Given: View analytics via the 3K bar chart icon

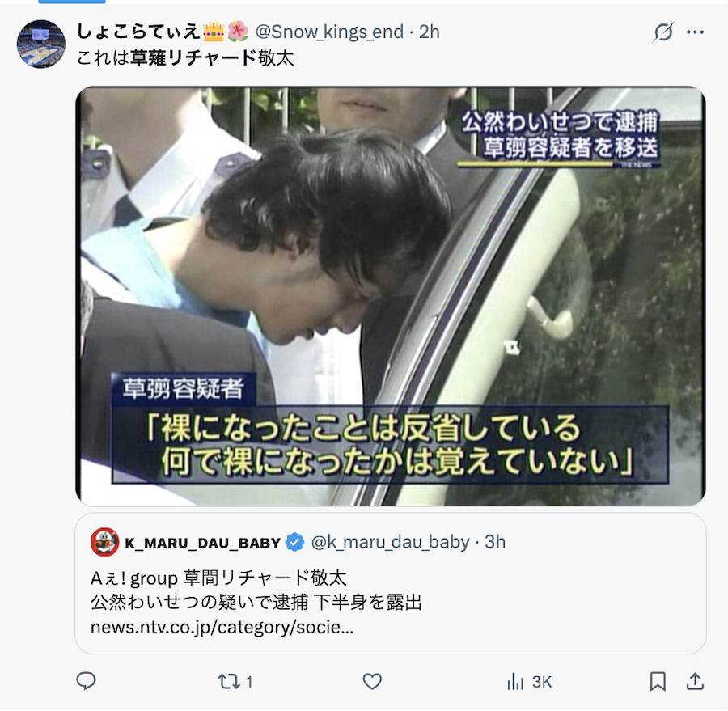Looking at the screenshot, I should coord(529,682).
